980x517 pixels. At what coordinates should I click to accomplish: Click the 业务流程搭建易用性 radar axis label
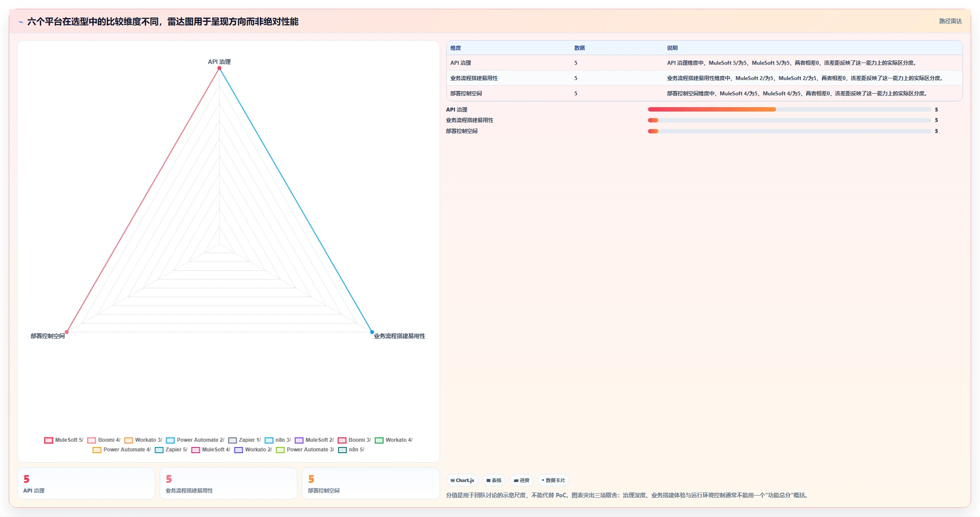pyautogui.click(x=399, y=336)
